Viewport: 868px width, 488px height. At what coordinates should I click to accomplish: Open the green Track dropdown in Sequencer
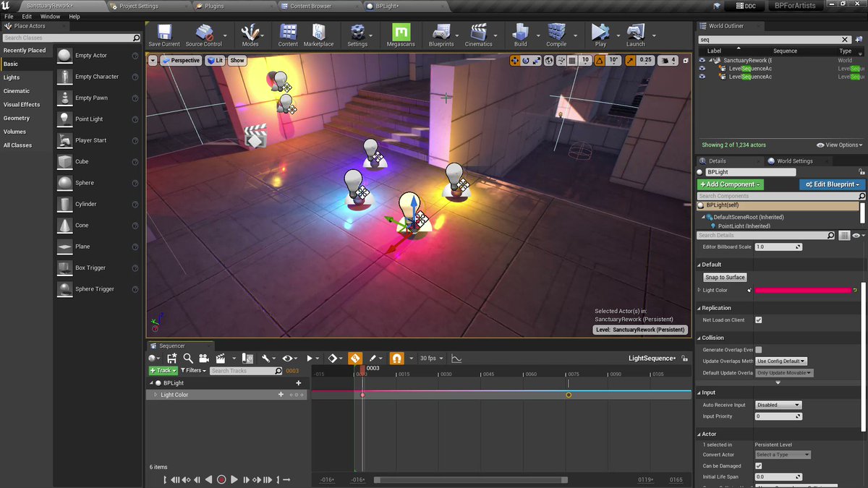[x=163, y=371]
